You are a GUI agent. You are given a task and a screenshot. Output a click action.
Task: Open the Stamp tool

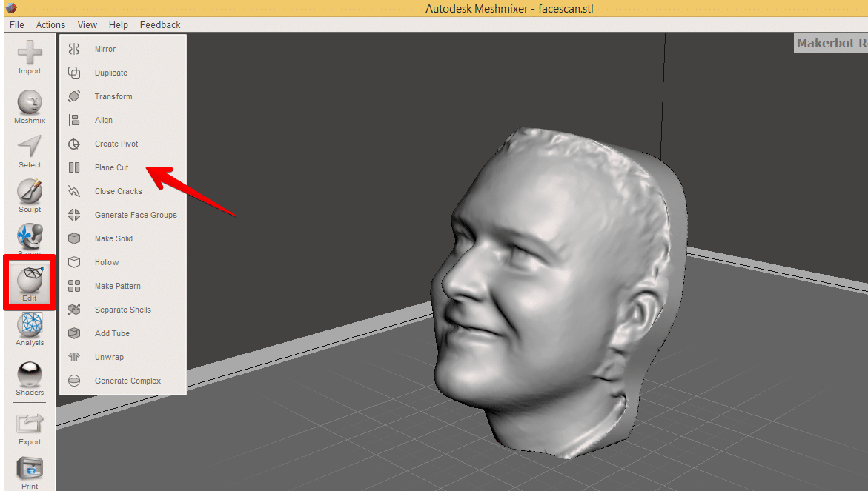click(30, 238)
